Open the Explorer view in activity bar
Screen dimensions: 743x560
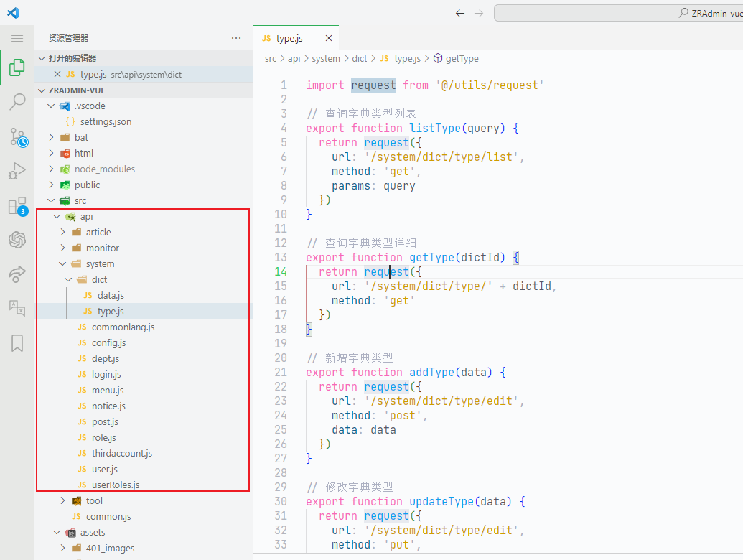point(17,68)
